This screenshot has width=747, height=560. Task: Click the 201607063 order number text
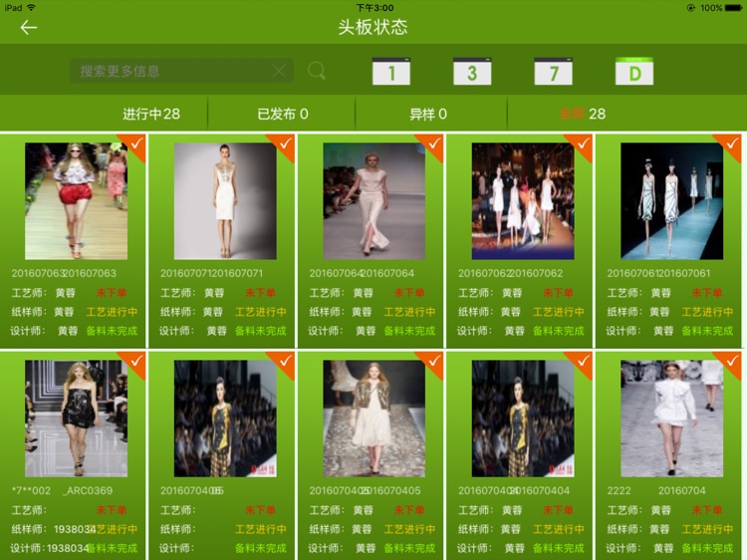(x=64, y=273)
